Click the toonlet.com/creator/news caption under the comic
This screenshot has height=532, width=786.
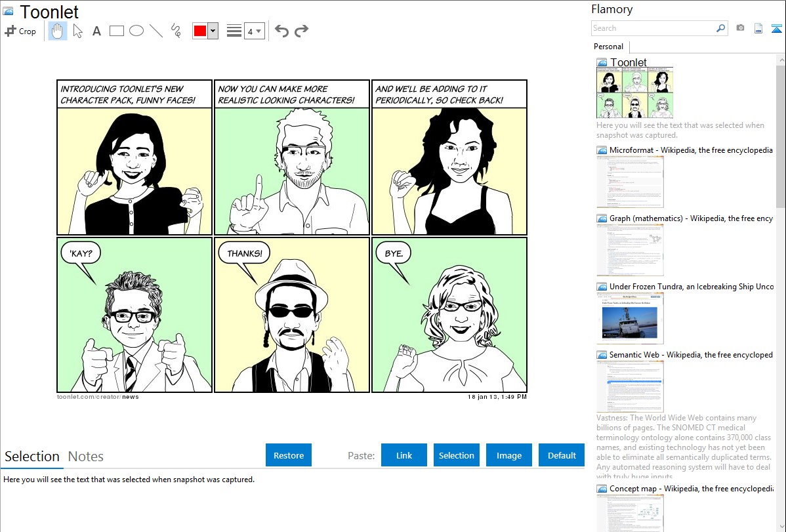tap(98, 397)
